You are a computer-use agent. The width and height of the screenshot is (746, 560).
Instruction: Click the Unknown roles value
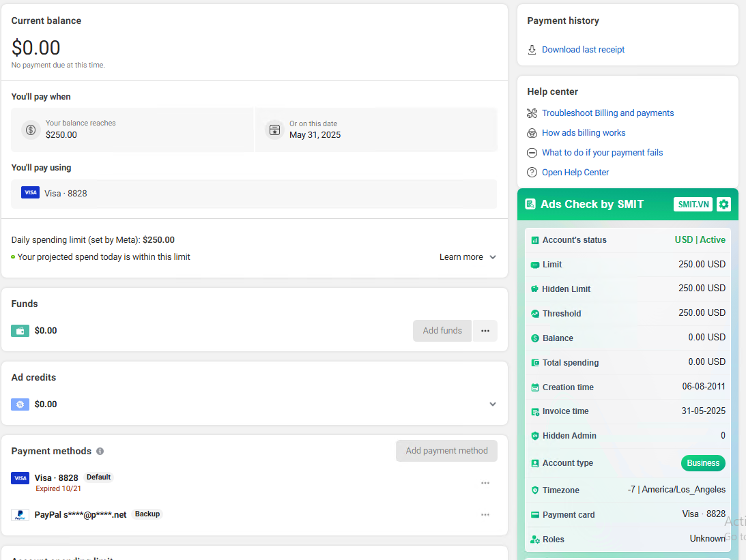tap(708, 539)
